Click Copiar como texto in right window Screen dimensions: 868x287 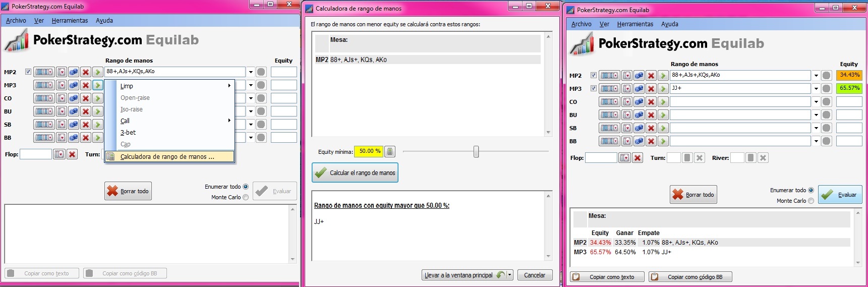coord(607,277)
